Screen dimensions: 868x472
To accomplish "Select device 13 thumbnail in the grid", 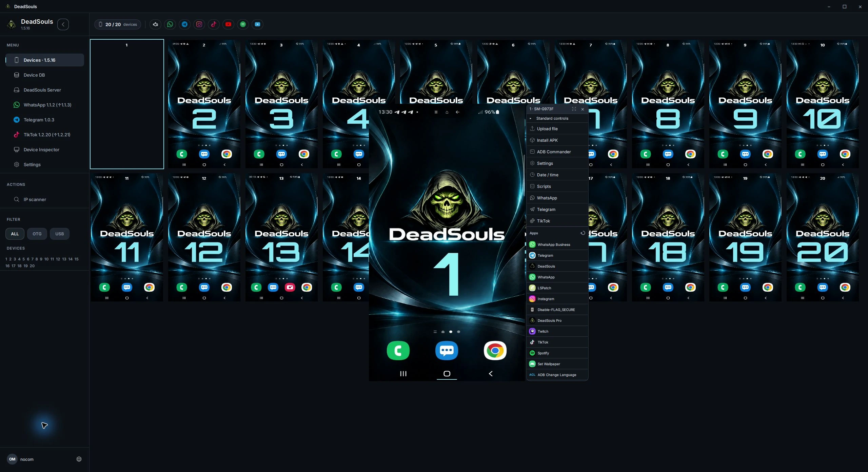I will point(281,237).
